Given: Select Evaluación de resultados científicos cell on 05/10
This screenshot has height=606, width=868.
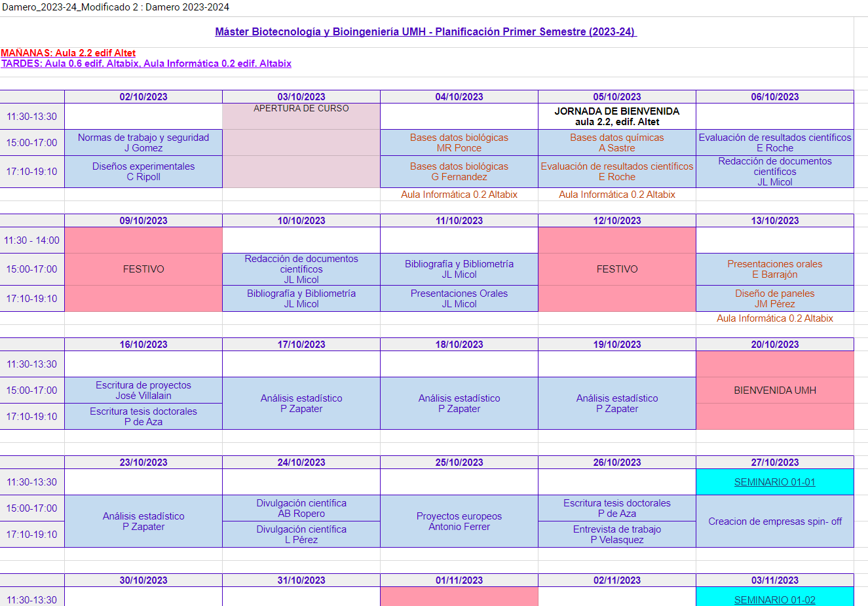Looking at the screenshot, I should tap(617, 172).
